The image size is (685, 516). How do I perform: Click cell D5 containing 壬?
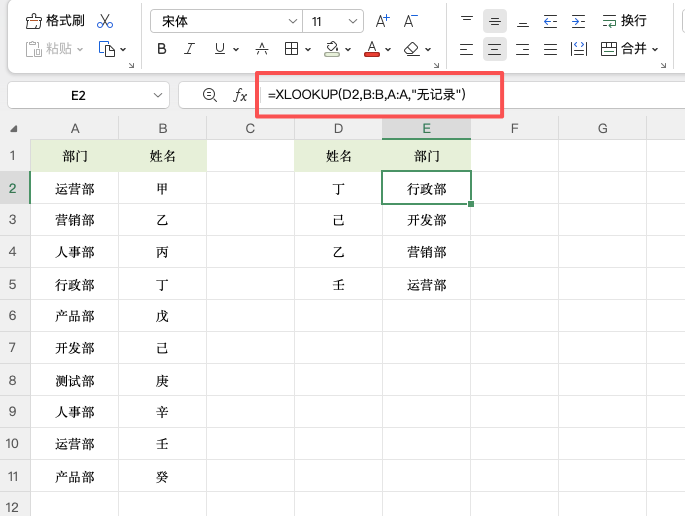coord(338,284)
